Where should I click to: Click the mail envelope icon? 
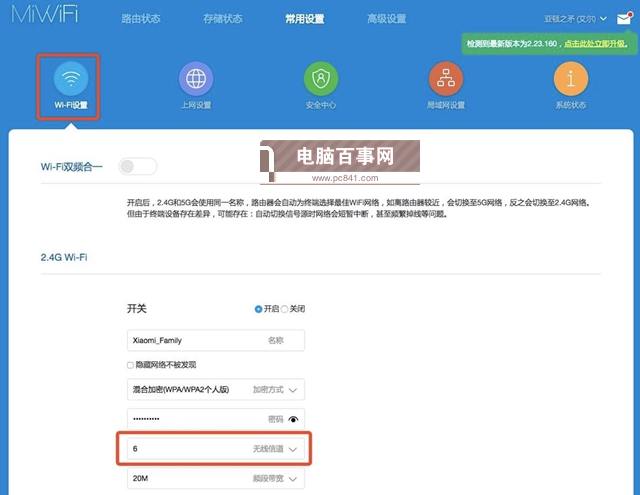(x=624, y=18)
